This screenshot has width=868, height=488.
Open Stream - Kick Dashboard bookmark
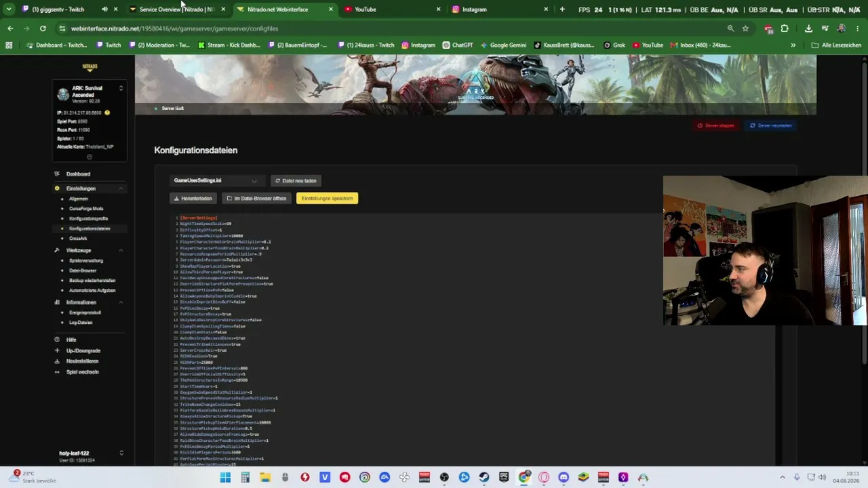pyautogui.click(x=229, y=45)
